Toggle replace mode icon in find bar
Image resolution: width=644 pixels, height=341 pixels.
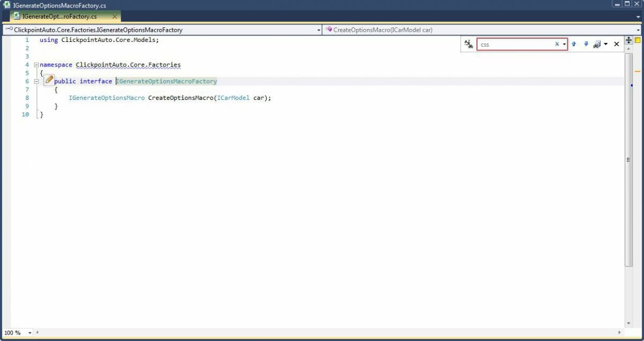[469, 44]
